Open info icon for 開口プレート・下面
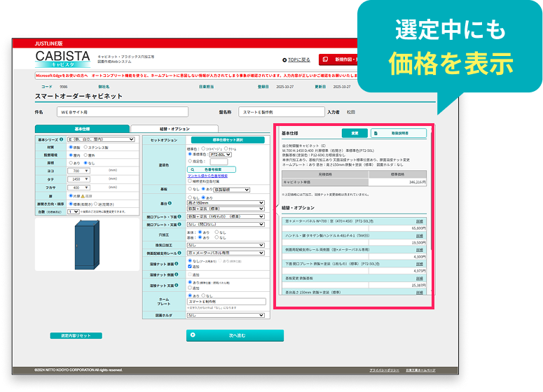 [179, 216]
